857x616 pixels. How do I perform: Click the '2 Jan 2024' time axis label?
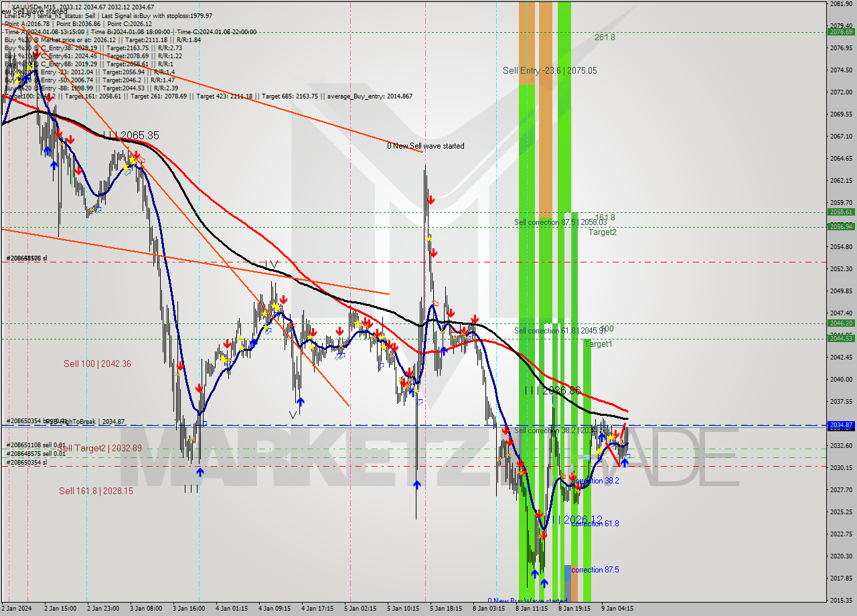[x=17, y=609]
